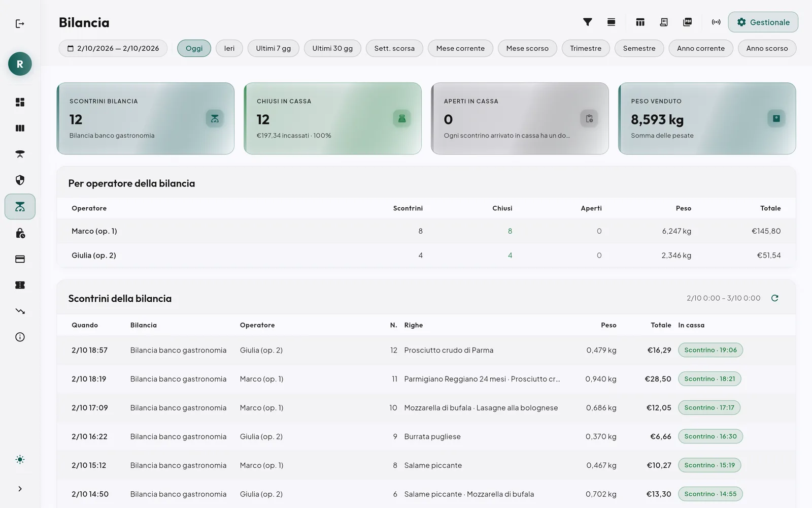
Task: Pick the Semestre period chip
Action: pos(639,48)
